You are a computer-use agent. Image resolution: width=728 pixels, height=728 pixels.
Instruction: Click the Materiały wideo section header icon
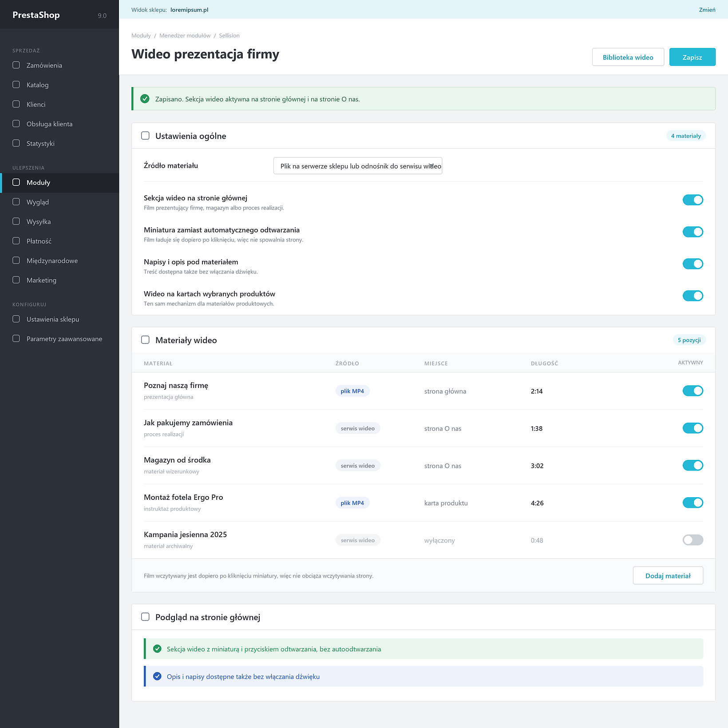pos(145,340)
